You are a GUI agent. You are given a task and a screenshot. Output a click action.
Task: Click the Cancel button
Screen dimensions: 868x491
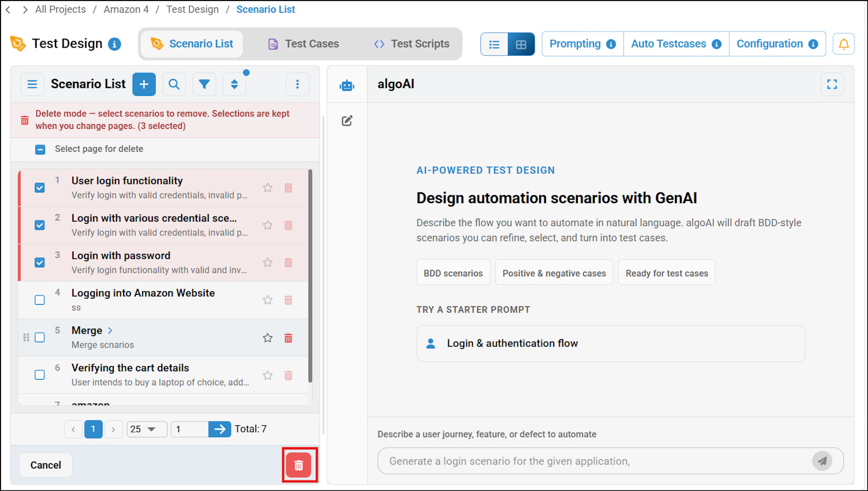click(46, 465)
